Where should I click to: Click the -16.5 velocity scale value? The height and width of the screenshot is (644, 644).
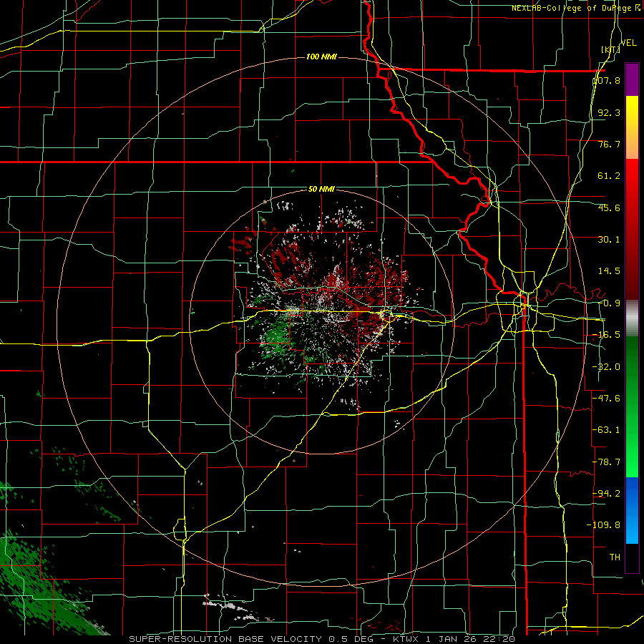(607, 335)
